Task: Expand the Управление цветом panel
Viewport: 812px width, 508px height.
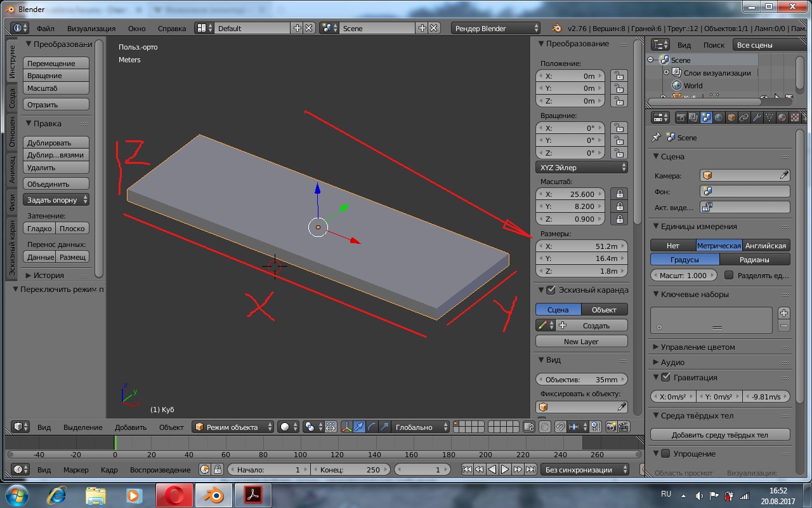Action: [x=697, y=347]
